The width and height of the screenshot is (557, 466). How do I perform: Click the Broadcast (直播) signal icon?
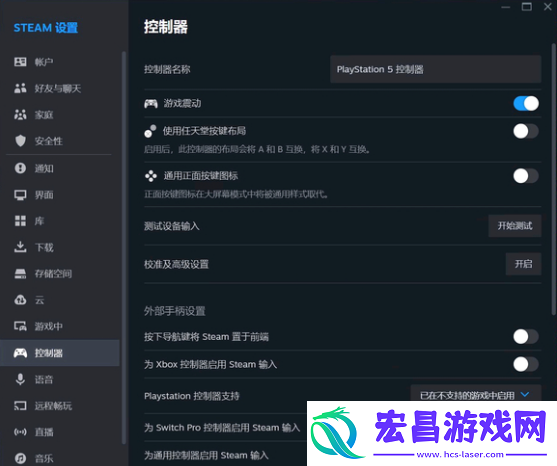(20, 432)
